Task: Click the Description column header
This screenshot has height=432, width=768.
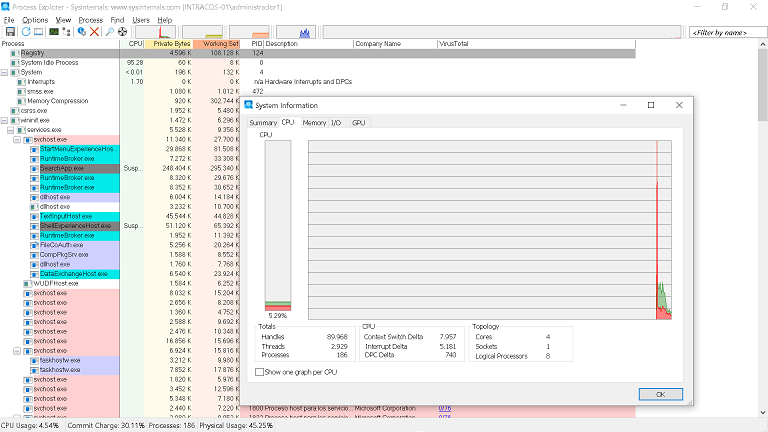Action: point(309,44)
